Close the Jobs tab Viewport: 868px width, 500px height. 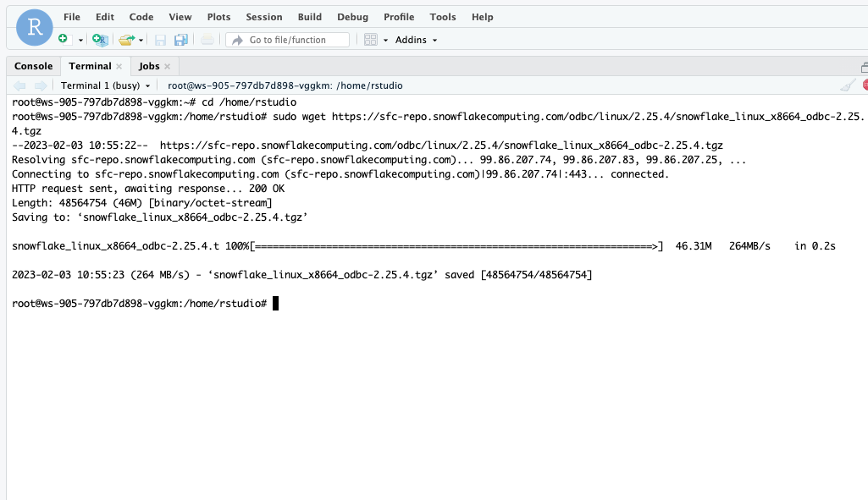click(167, 66)
